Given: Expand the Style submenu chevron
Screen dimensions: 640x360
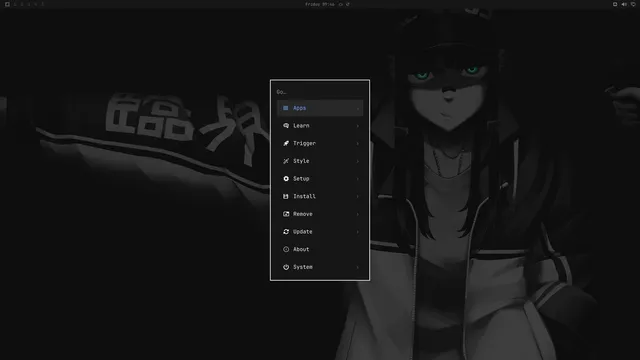Looking at the screenshot, I should click(x=358, y=161).
